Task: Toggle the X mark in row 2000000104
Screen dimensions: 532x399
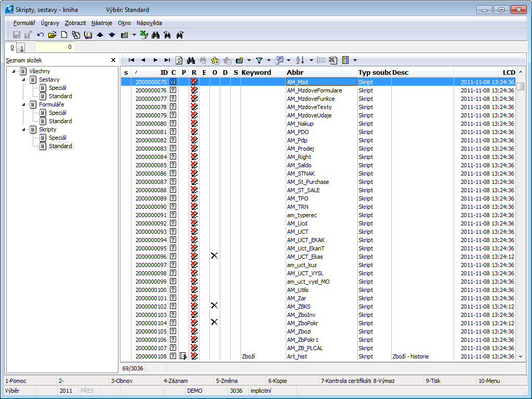Action: [214, 323]
